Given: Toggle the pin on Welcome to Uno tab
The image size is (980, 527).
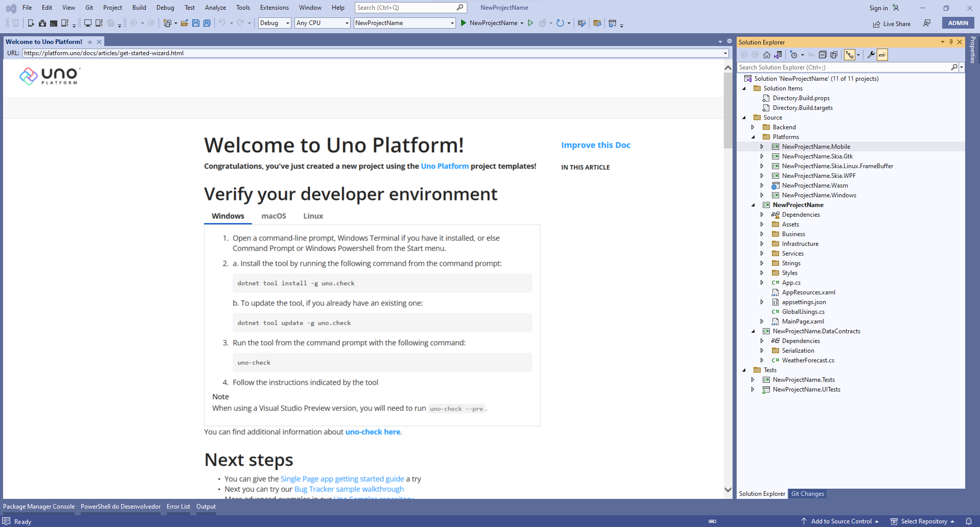Looking at the screenshot, I should [x=89, y=41].
